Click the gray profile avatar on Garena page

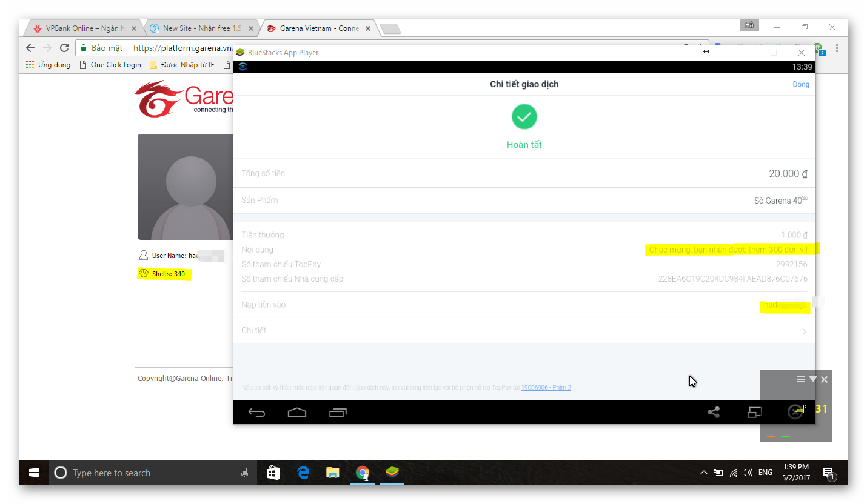186,187
